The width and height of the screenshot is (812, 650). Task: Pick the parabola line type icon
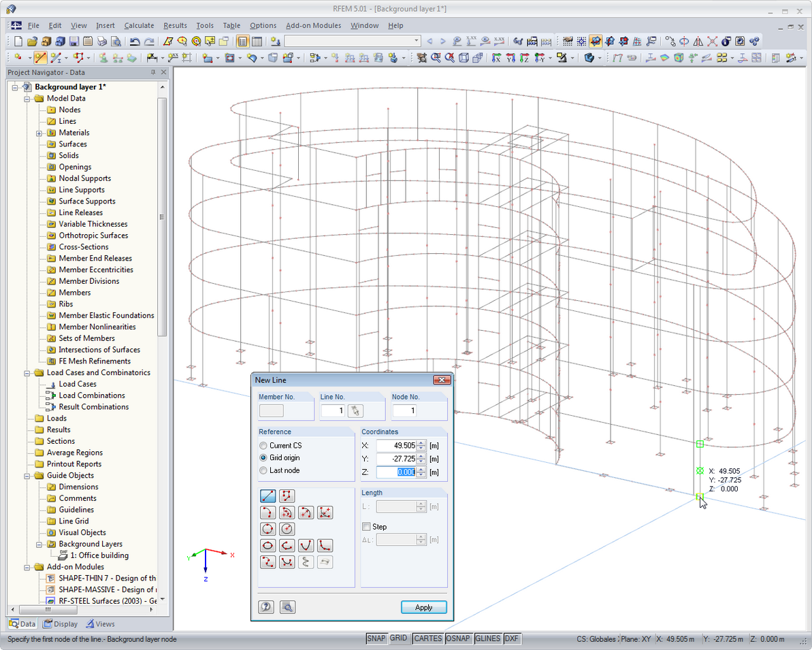306,545
